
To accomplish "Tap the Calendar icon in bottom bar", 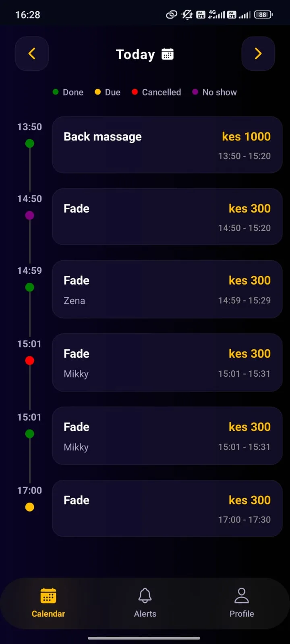I will tap(48, 596).
